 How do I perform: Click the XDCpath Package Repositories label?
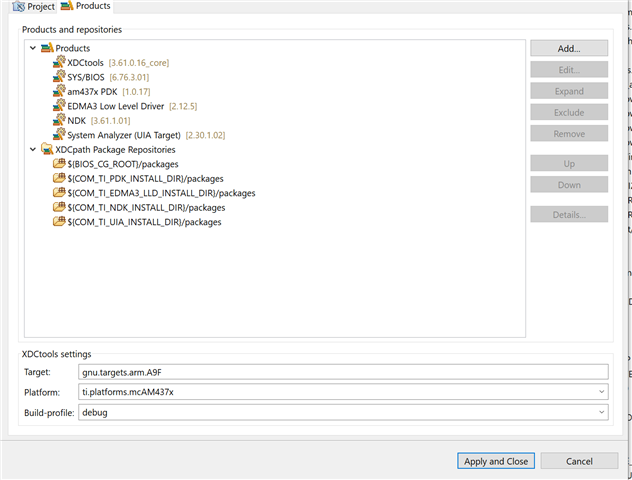tap(115, 150)
